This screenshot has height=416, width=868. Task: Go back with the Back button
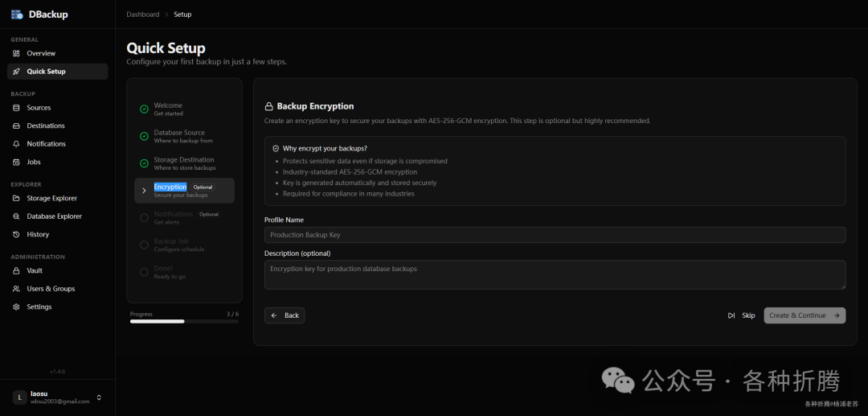pos(285,315)
